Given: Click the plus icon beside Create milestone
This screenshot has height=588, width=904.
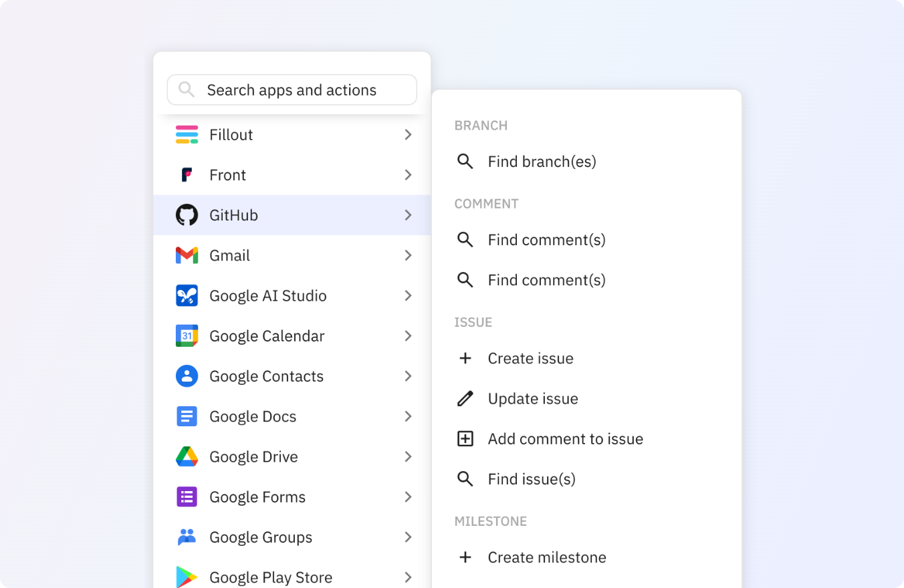Looking at the screenshot, I should point(465,557).
